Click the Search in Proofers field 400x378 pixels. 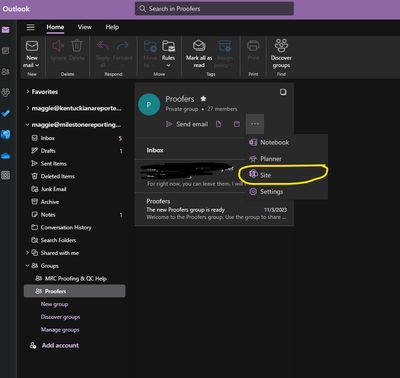pyautogui.click(x=214, y=9)
